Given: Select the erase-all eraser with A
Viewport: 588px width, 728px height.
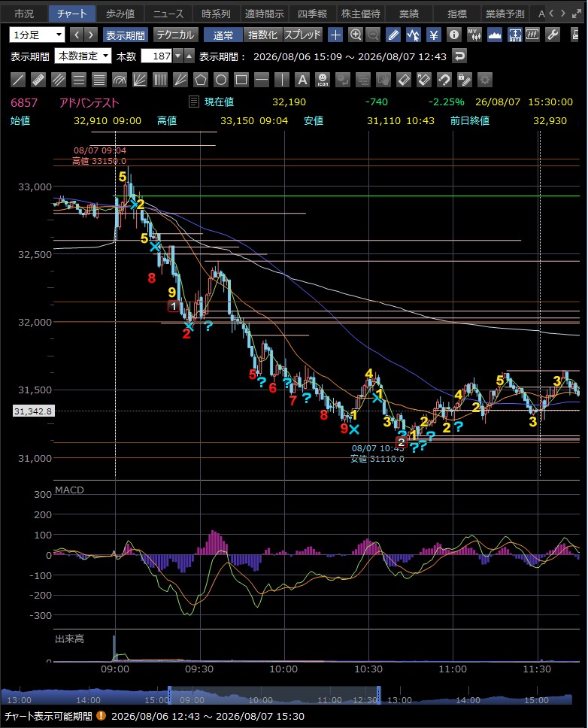Looking at the screenshot, I should 424,80.
